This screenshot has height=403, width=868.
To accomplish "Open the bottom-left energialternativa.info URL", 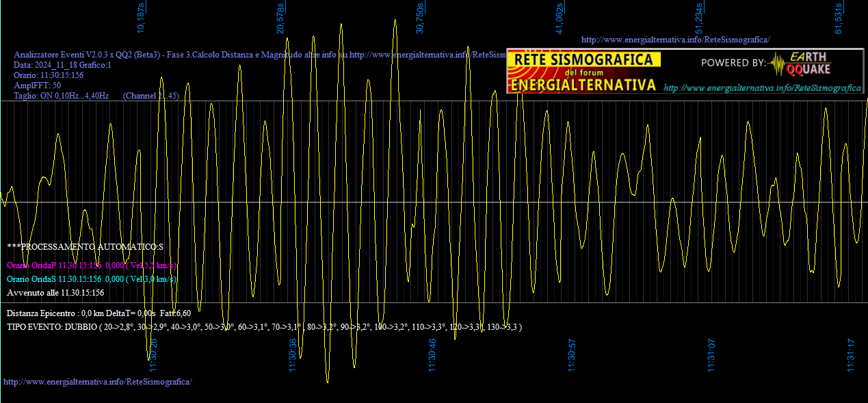I will (x=98, y=381).
